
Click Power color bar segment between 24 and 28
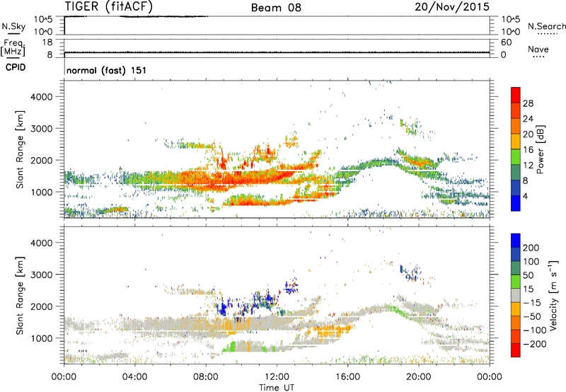coord(516,110)
